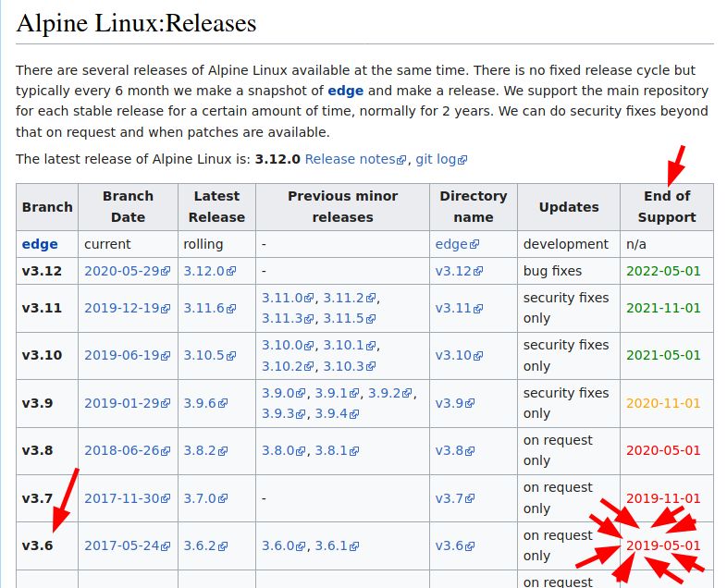Open branch date 2020-05-29 link
The height and width of the screenshot is (588, 727).
point(127,271)
